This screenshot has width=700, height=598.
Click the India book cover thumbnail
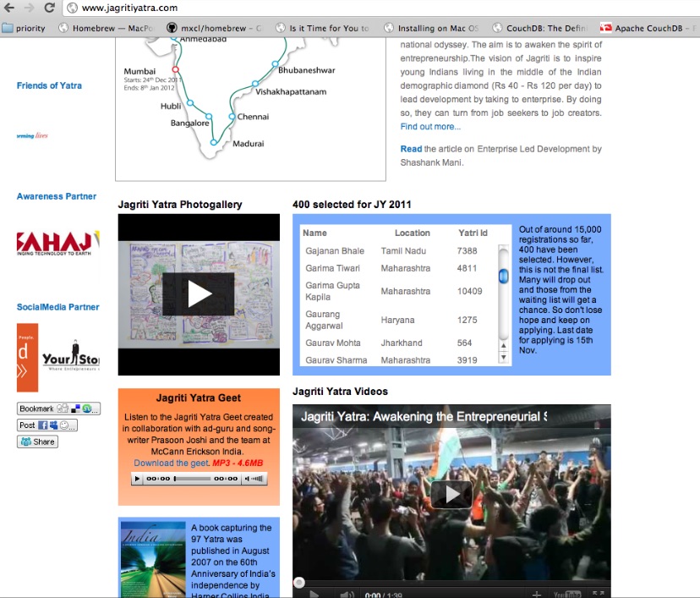click(x=153, y=560)
